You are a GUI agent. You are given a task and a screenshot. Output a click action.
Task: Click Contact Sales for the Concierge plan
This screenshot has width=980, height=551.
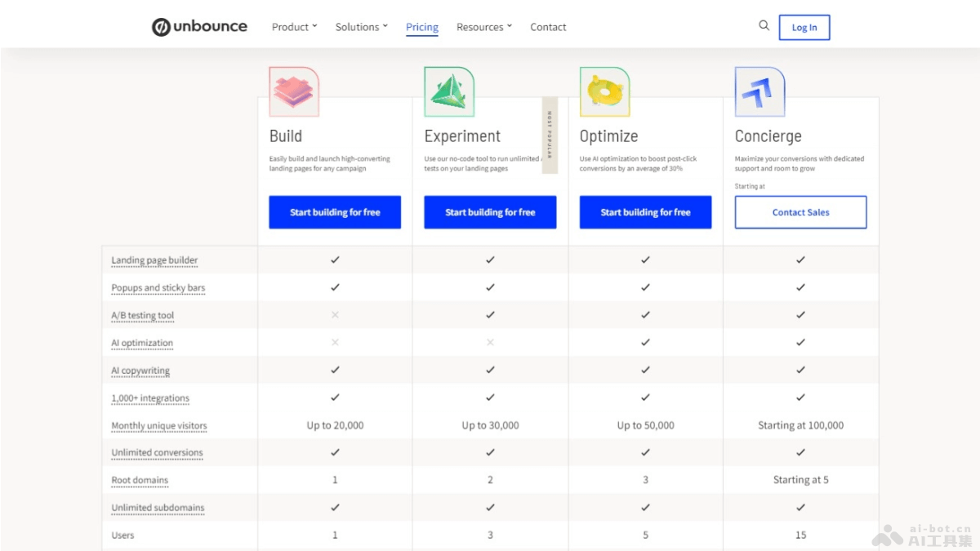(x=800, y=211)
